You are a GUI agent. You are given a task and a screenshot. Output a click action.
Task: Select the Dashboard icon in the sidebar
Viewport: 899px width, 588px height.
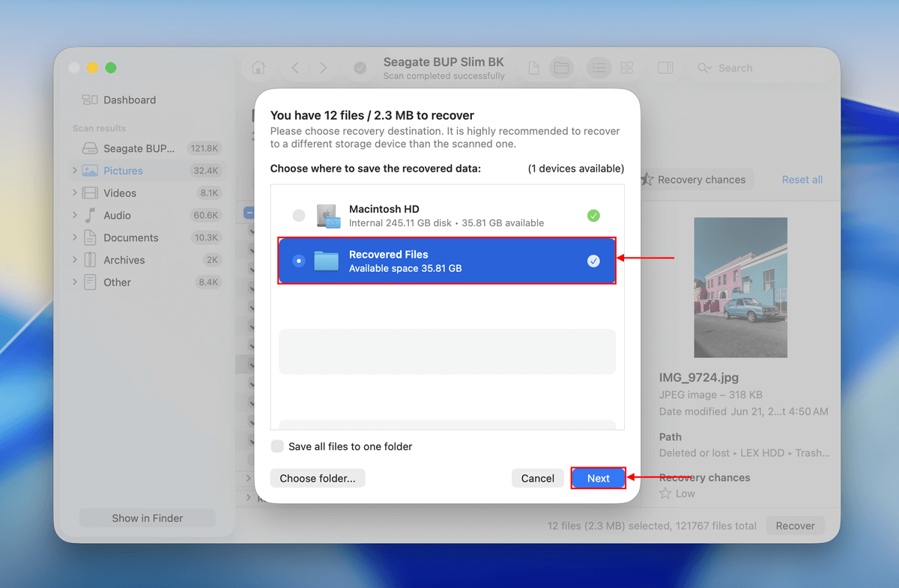coord(89,100)
